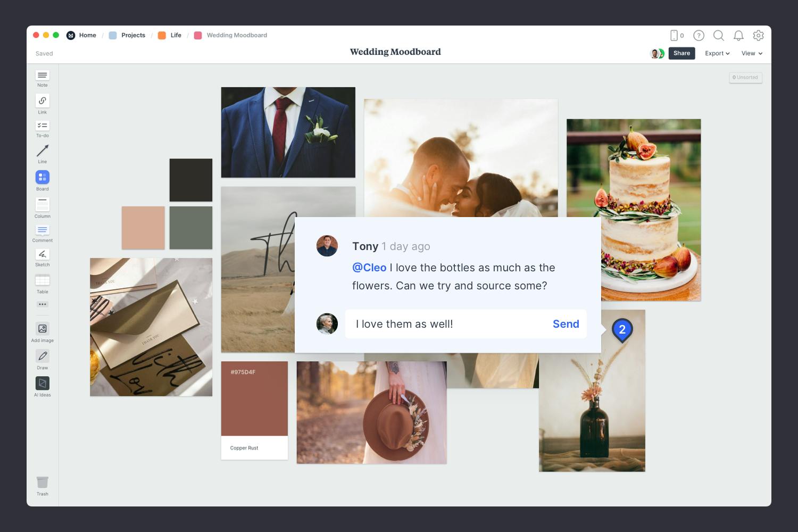Navigate to the Projects breadcrumb
Screen dimensions: 798x532
click(133, 35)
